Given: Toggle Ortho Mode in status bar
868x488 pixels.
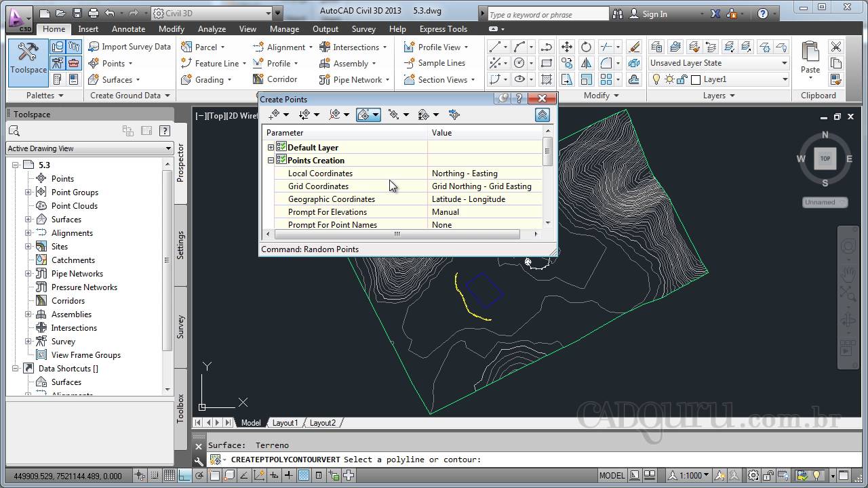Looking at the screenshot, I should [x=184, y=476].
